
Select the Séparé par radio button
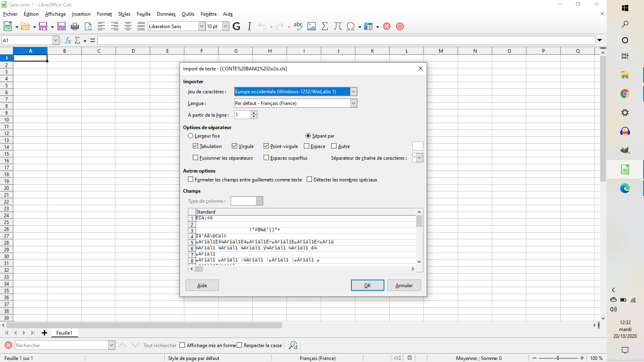coord(308,136)
